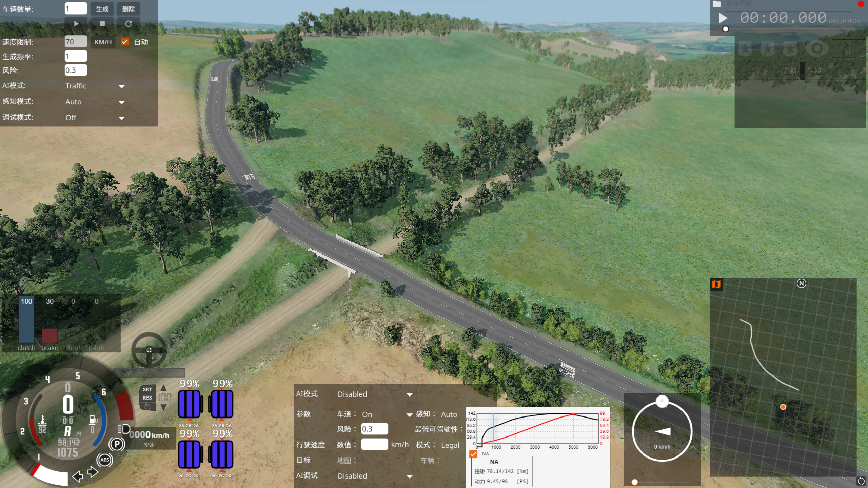This screenshot has height=488, width=868.
Task: Click the traffic stop square icon
Action: (102, 24)
